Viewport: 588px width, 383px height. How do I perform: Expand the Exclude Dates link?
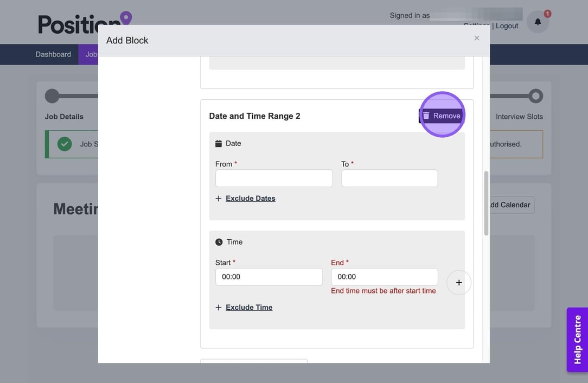(x=250, y=199)
